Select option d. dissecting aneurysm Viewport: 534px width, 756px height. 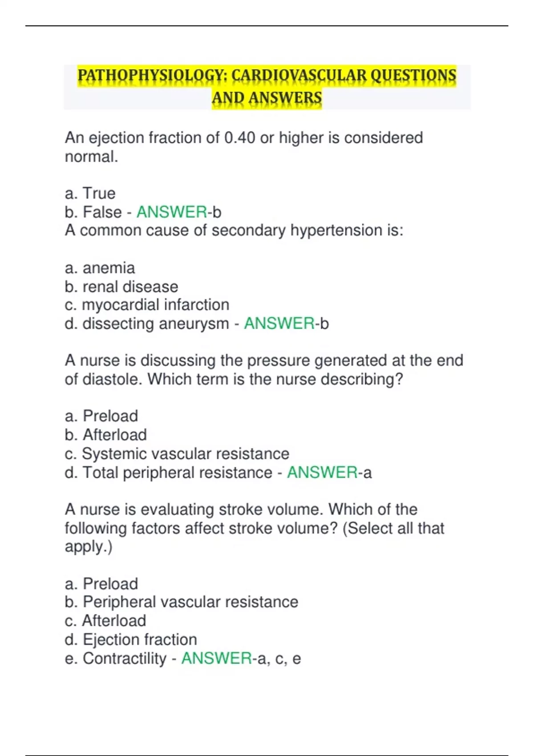(x=147, y=324)
